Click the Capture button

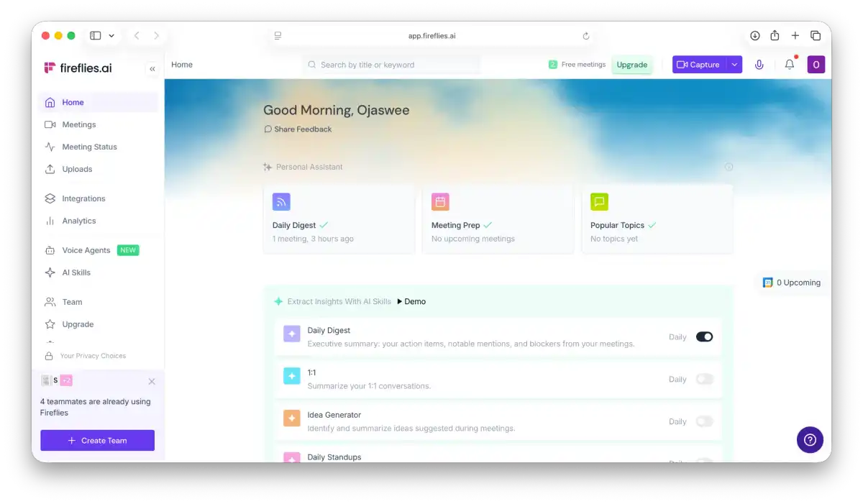tap(699, 65)
